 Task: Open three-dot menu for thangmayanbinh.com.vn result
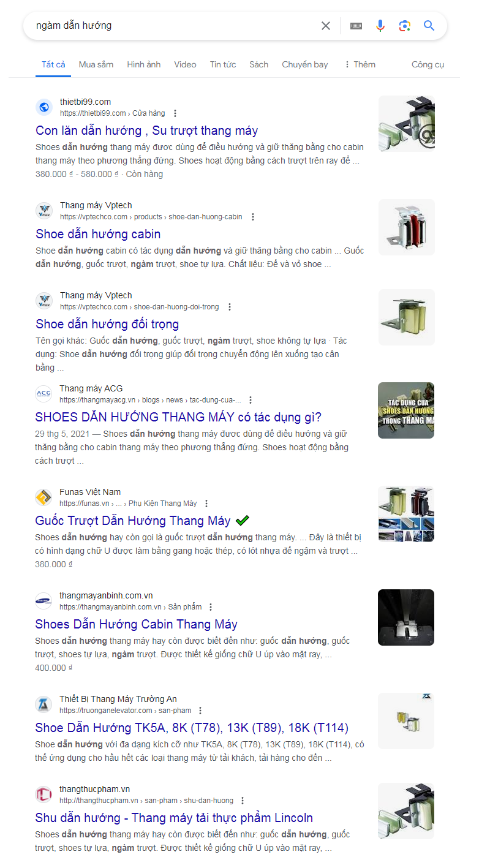point(211,607)
